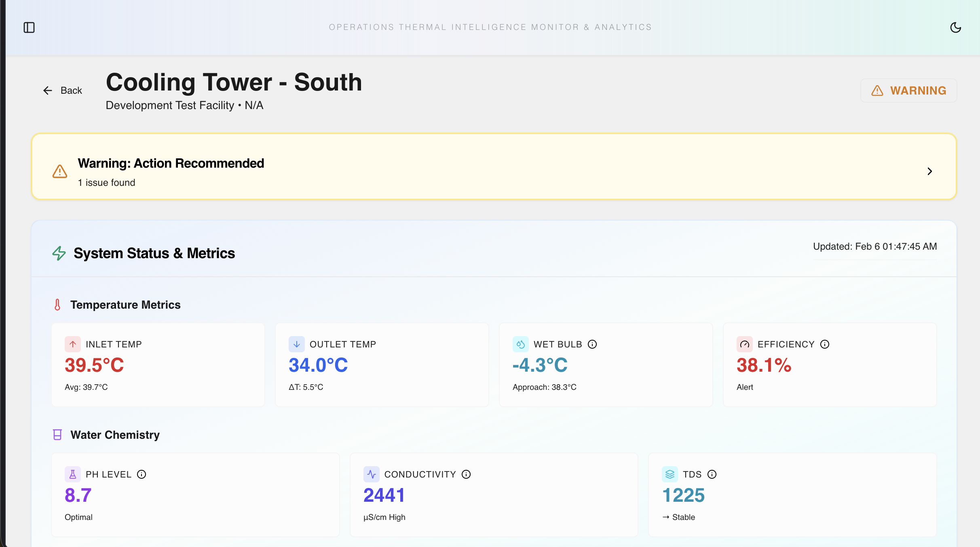
Task: Click the TDS info icon
Action: (712, 474)
